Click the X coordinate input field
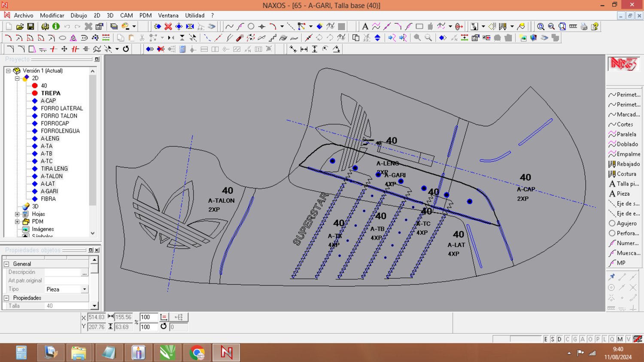This screenshot has width=644, height=362. coord(97,317)
